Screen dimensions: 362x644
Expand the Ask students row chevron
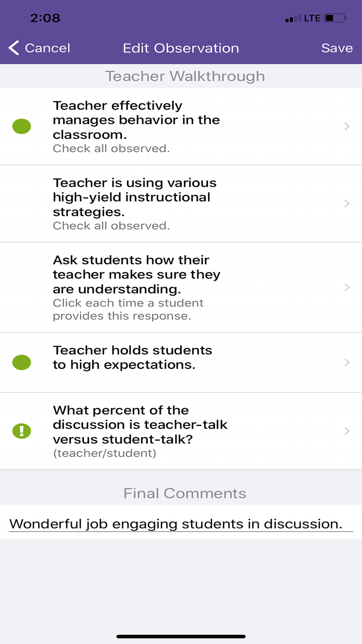click(347, 287)
